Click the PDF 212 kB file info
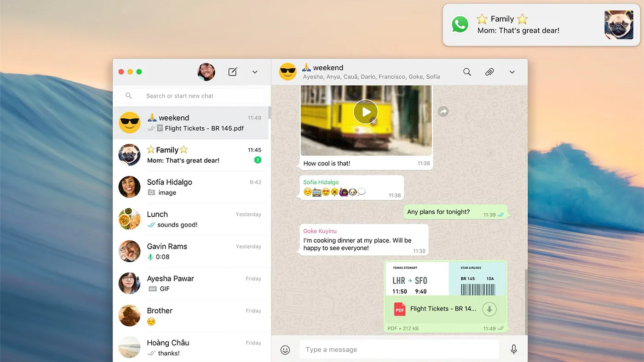Image resolution: width=644 pixels, height=362 pixels. point(403,328)
